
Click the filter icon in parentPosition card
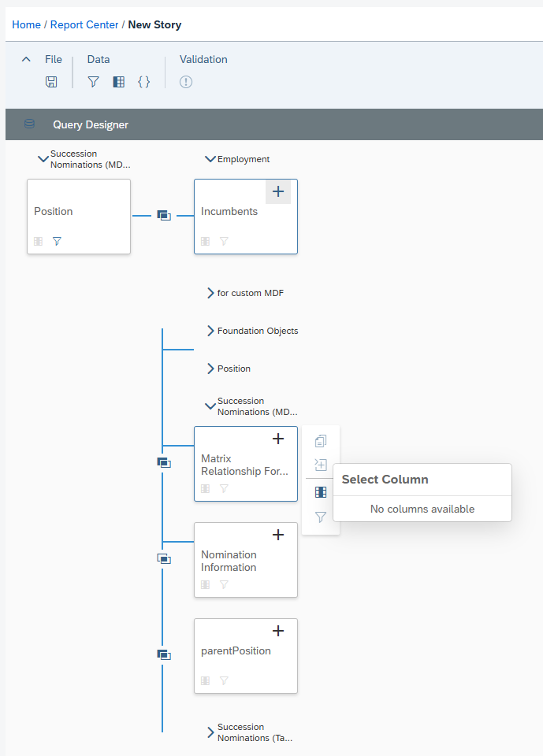224,680
